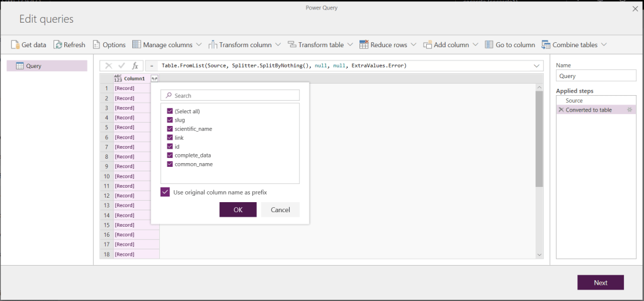644x301 pixels.
Task: Disable Use original column name as prefix
Action: click(165, 192)
